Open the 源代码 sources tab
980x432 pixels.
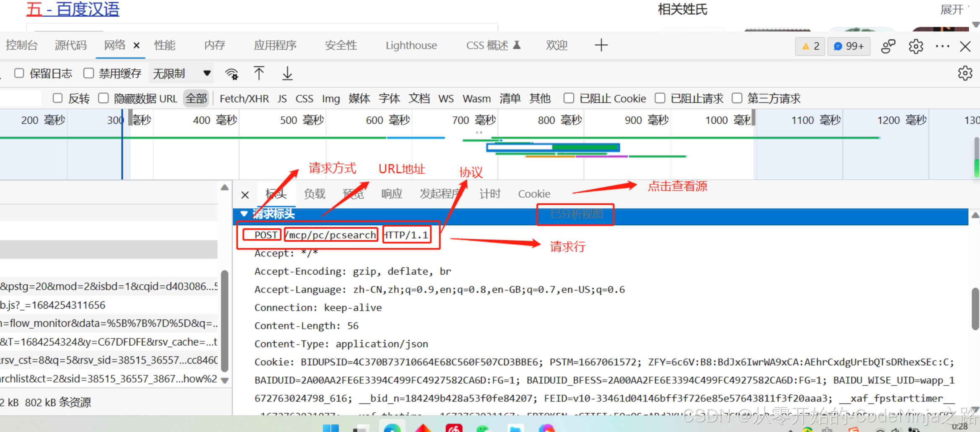tap(70, 45)
